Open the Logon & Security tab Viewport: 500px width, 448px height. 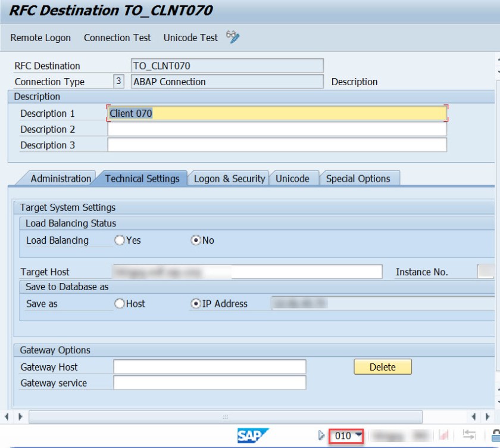(x=229, y=179)
